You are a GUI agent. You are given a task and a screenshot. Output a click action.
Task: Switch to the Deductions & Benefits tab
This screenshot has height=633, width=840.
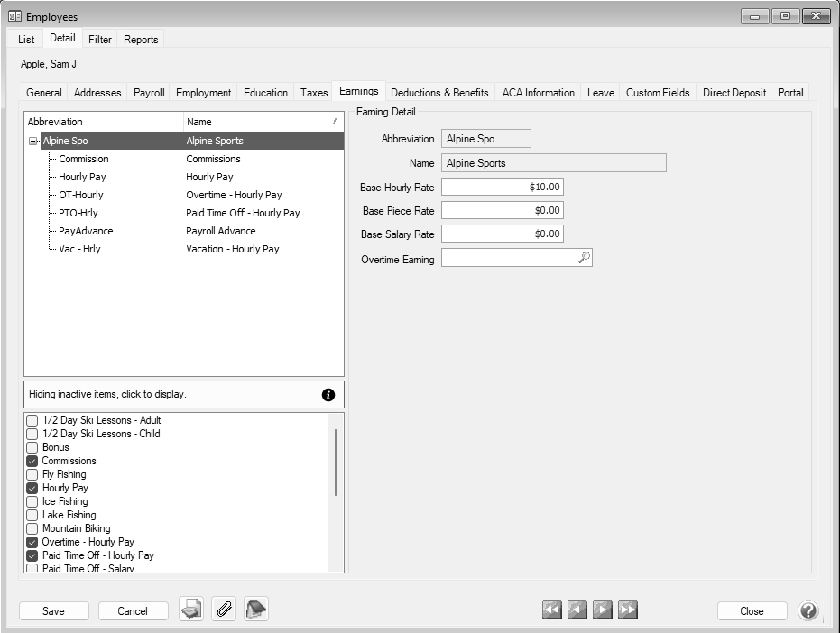[439, 93]
